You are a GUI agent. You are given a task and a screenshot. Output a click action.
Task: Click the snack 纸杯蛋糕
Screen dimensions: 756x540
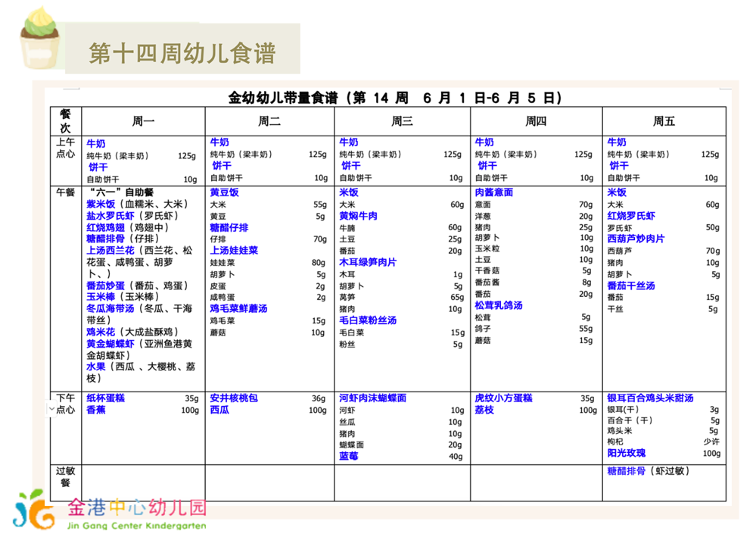(x=106, y=398)
